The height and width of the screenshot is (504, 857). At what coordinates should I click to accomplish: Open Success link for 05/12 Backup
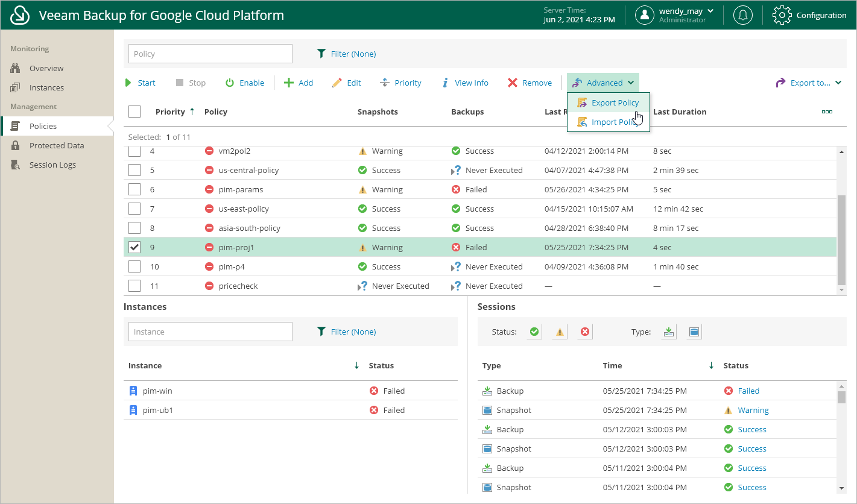coord(752,429)
